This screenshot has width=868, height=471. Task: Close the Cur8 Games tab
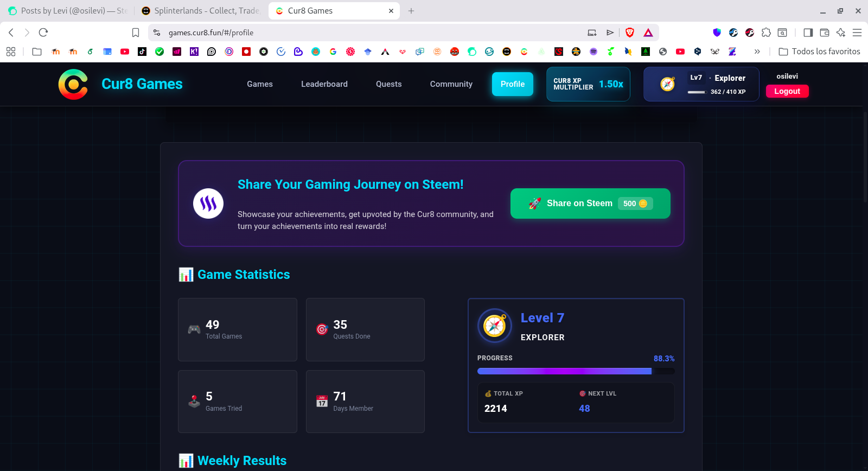tap(391, 11)
